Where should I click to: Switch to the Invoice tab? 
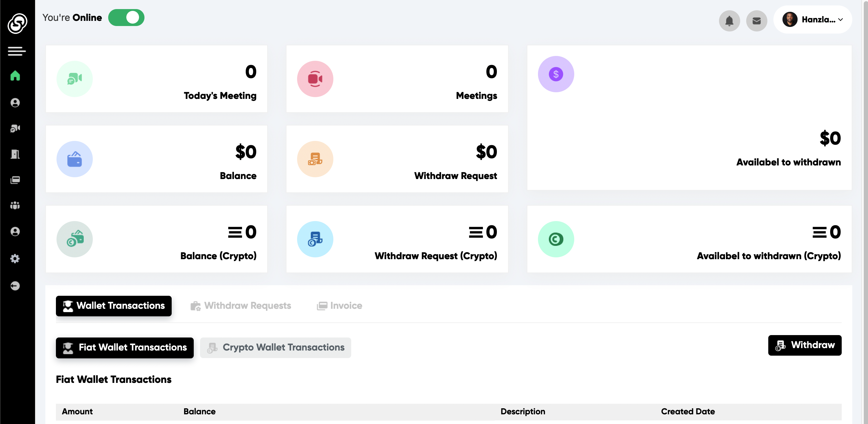point(339,305)
